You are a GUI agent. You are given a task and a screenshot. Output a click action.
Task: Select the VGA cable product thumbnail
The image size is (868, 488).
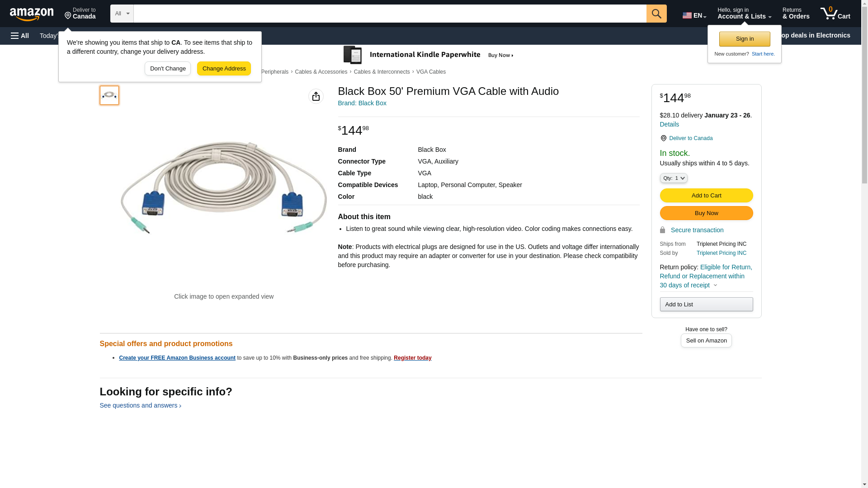(109, 95)
